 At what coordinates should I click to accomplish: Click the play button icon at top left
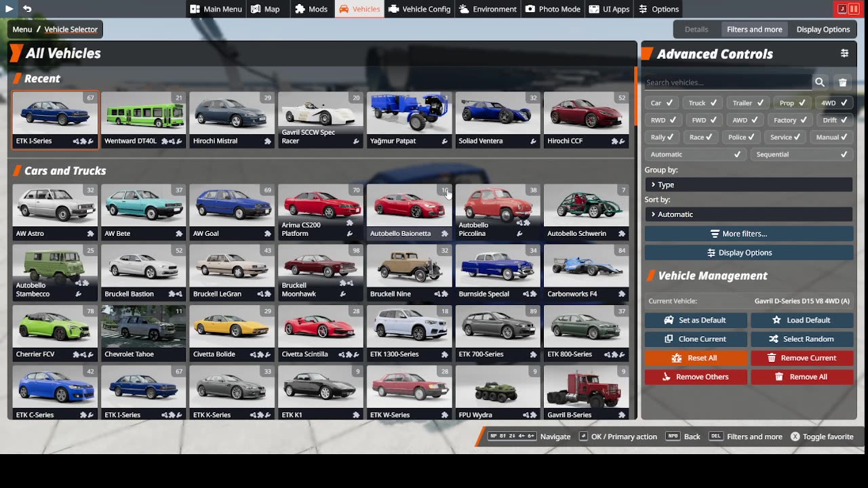[9, 9]
